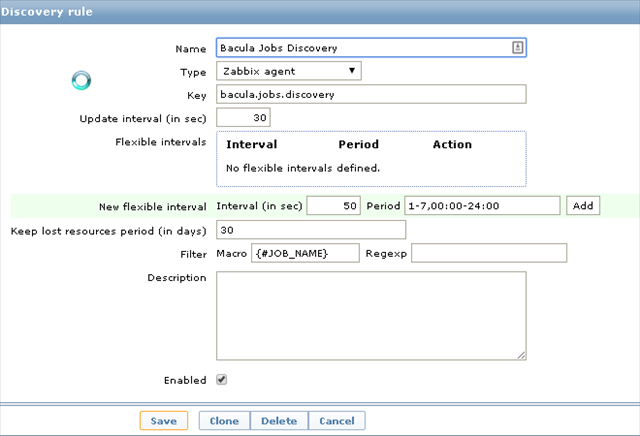Click the new flexible Interval (in sec) field

(333, 206)
